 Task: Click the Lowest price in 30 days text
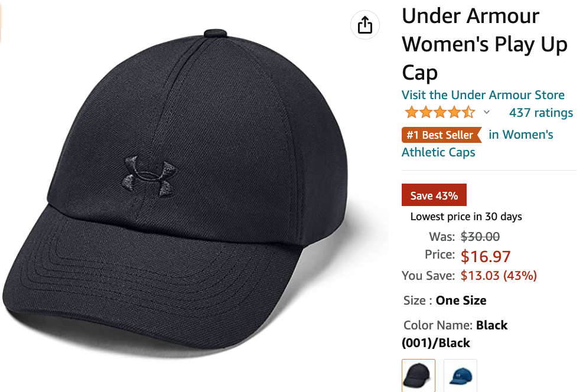pyautogui.click(x=466, y=217)
